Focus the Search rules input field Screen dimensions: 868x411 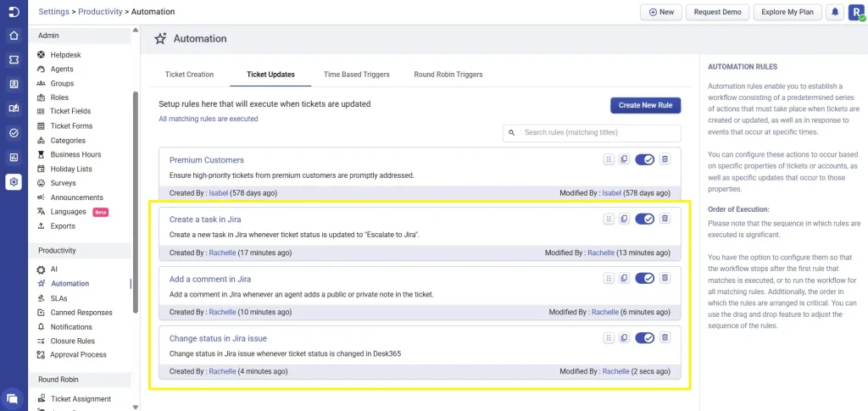coord(592,133)
